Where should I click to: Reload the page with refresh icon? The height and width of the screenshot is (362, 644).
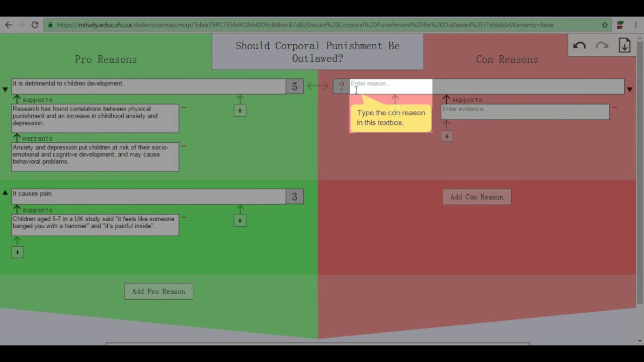35,25
